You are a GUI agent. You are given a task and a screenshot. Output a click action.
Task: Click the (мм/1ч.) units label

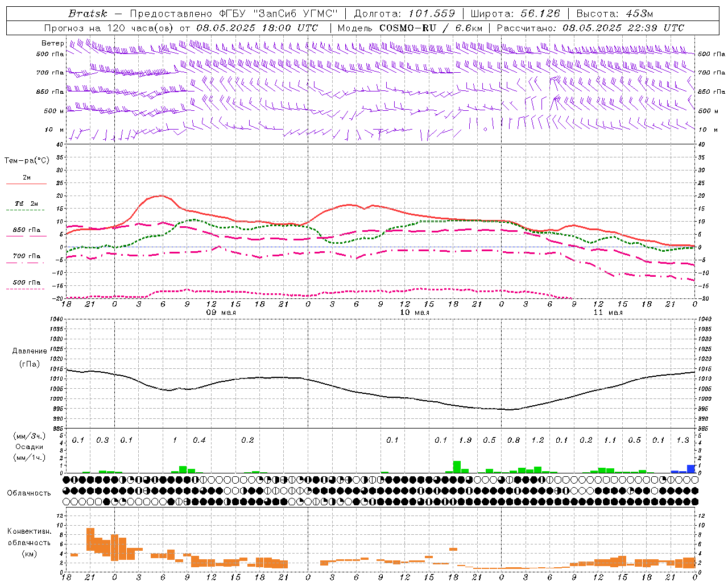[29, 458]
